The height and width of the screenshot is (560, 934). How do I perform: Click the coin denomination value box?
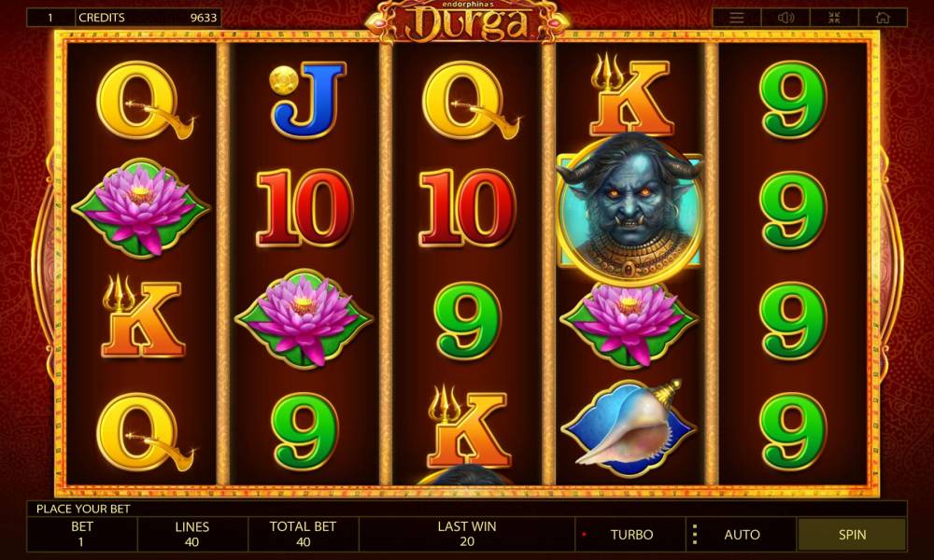(x=50, y=17)
